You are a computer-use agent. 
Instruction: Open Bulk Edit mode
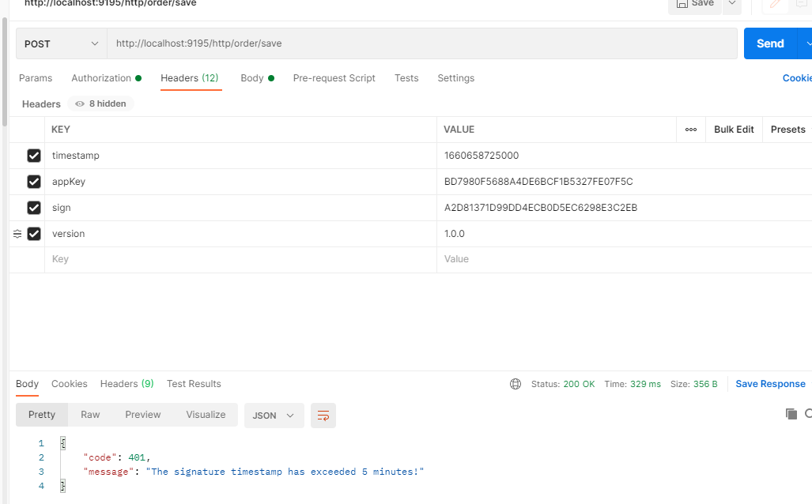coord(734,130)
